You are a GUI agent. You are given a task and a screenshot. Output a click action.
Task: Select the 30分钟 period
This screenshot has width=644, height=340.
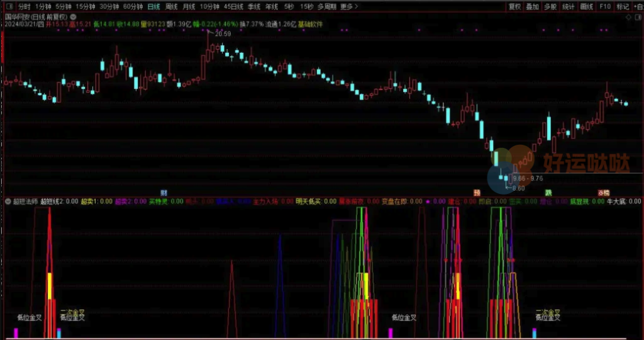click(x=109, y=6)
